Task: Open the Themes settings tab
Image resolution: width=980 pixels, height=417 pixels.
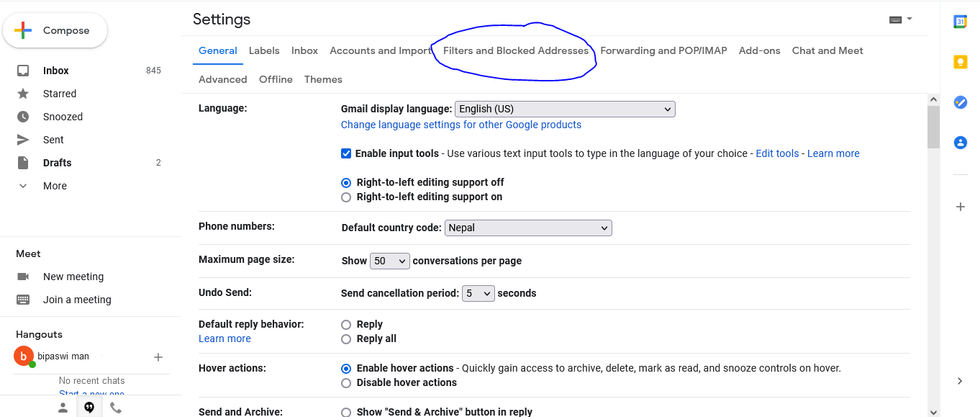Action: click(x=323, y=79)
